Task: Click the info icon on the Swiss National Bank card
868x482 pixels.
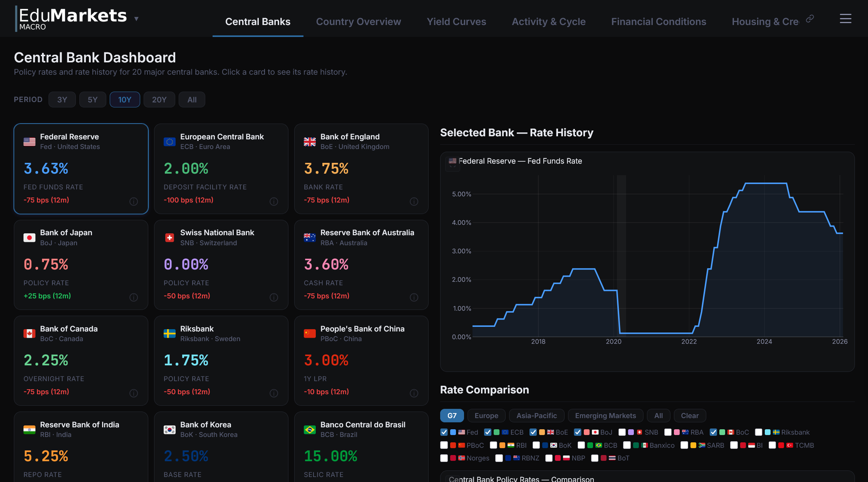Action: tap(274, 297)
